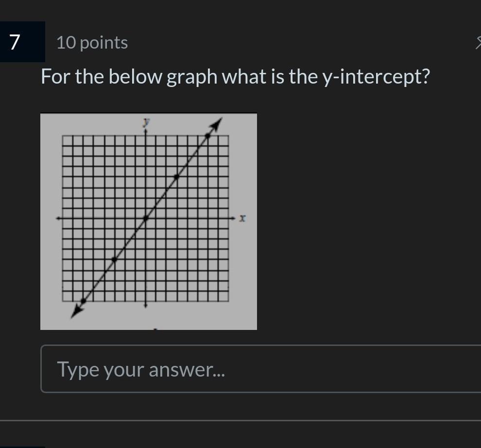Click the 'For the below graph' question text
The height and width of the screenshot is (448, 481).
(x=129, y=77)
